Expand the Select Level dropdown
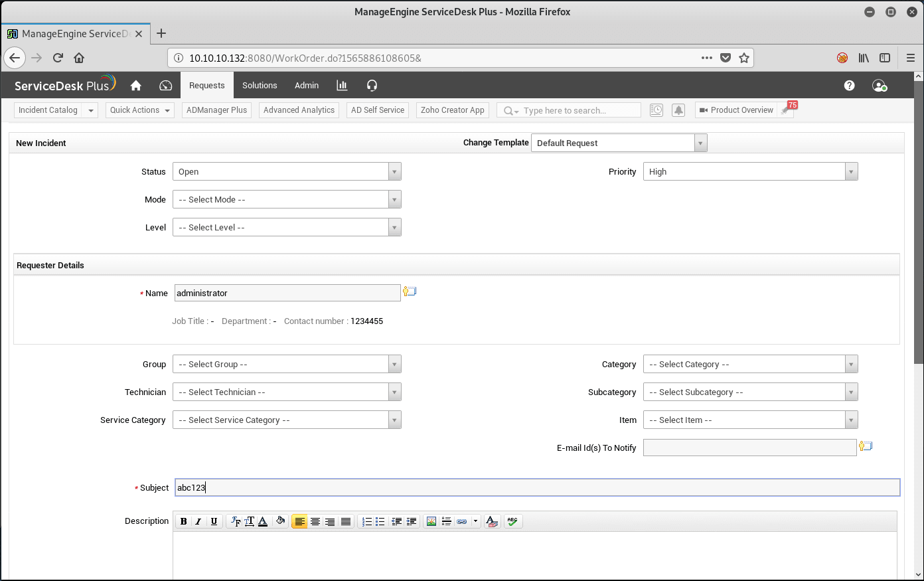This screenshot has width=924, height=581. 287,227
